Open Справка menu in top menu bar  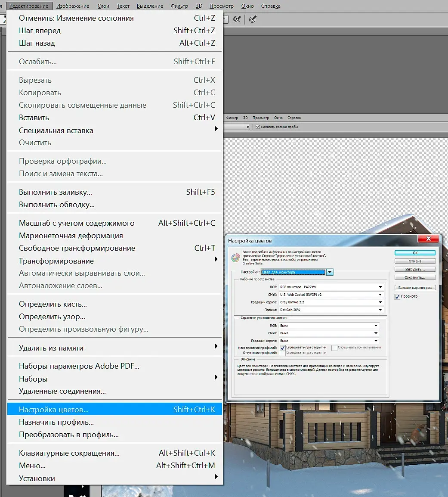[271, 6]
